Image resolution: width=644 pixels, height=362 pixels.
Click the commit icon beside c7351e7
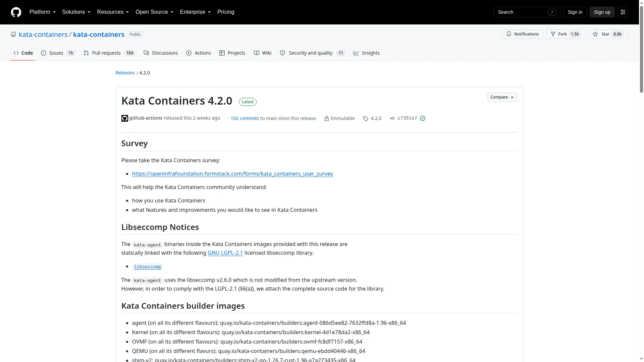(x=392, y=118)
